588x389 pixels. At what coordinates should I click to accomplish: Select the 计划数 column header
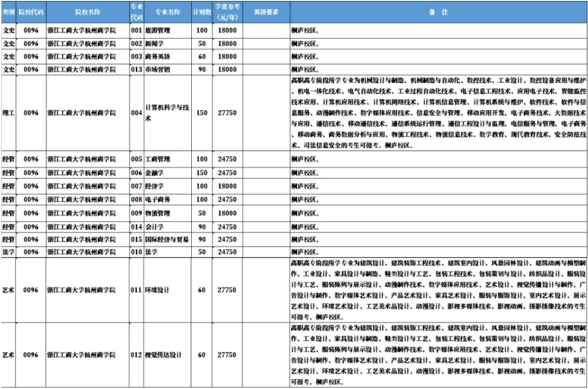tap(202, 12)
